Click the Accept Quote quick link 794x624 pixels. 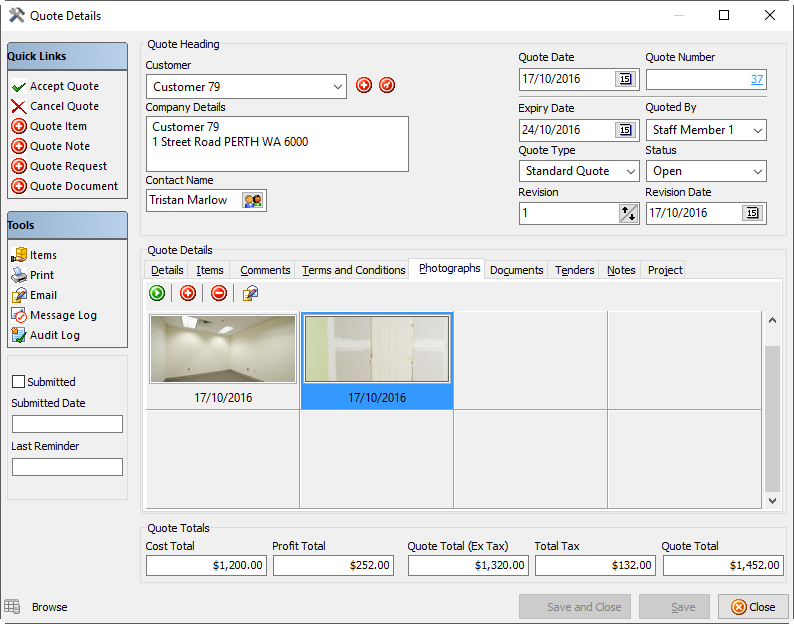coord(64,87)
